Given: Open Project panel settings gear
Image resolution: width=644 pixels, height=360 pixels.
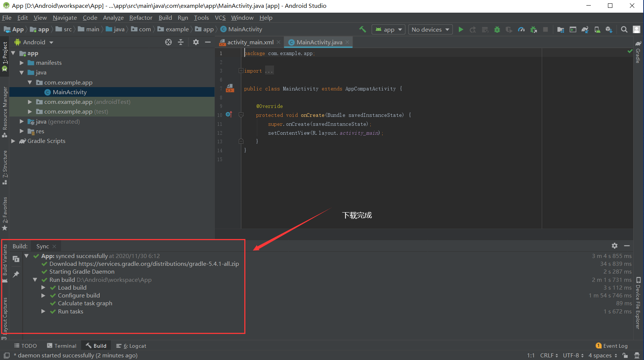Looking at the screenshot, I should (x=196, y=42).
